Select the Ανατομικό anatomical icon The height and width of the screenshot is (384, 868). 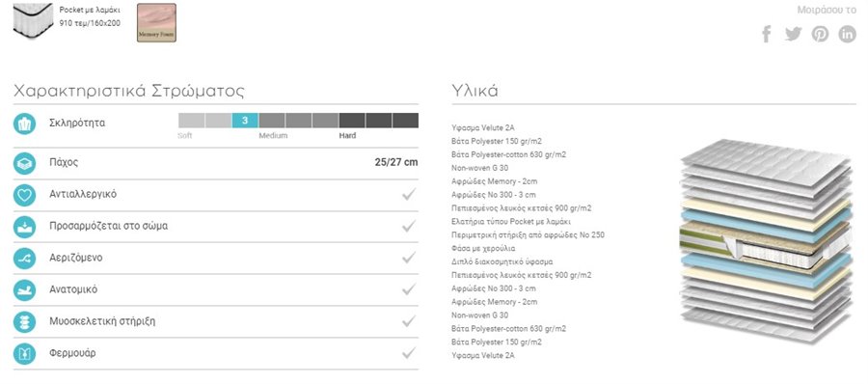coord(24,289)
